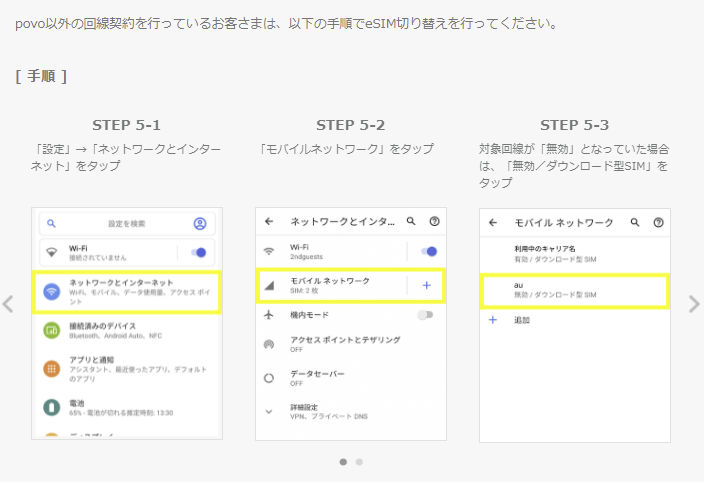Image resolution: width=704 pixels, height=482 pixels.
Task: Click hotspot icon for アクセス ポイントとテザリング
Action: [269, 344]
